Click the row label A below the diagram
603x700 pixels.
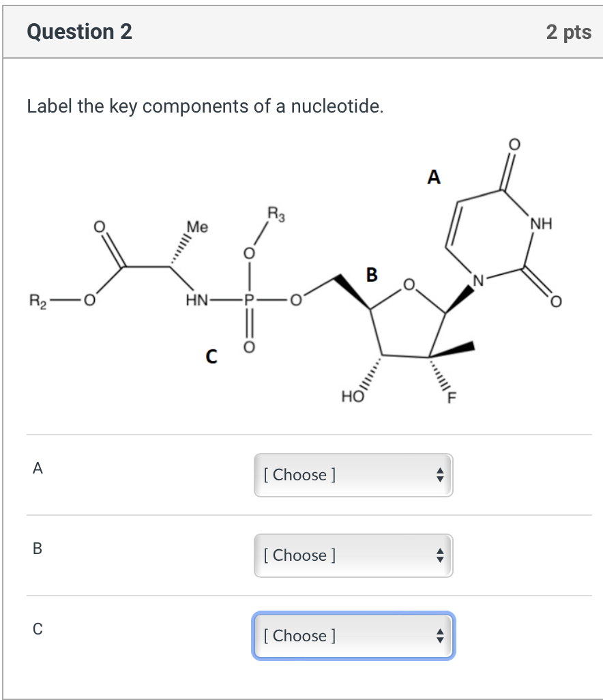pos(38,468)
